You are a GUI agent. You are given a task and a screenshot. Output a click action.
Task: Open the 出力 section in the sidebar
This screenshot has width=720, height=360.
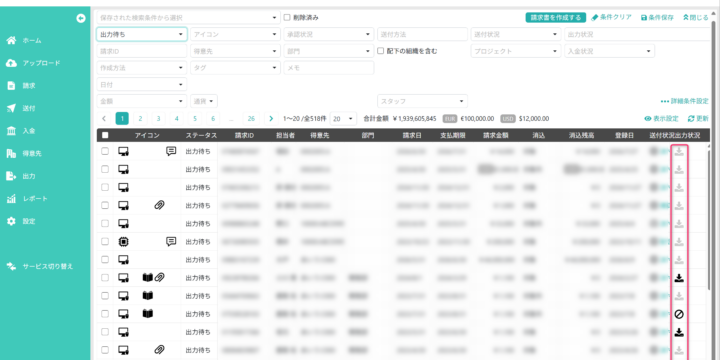pyautogui.click(x=21, y=176)
